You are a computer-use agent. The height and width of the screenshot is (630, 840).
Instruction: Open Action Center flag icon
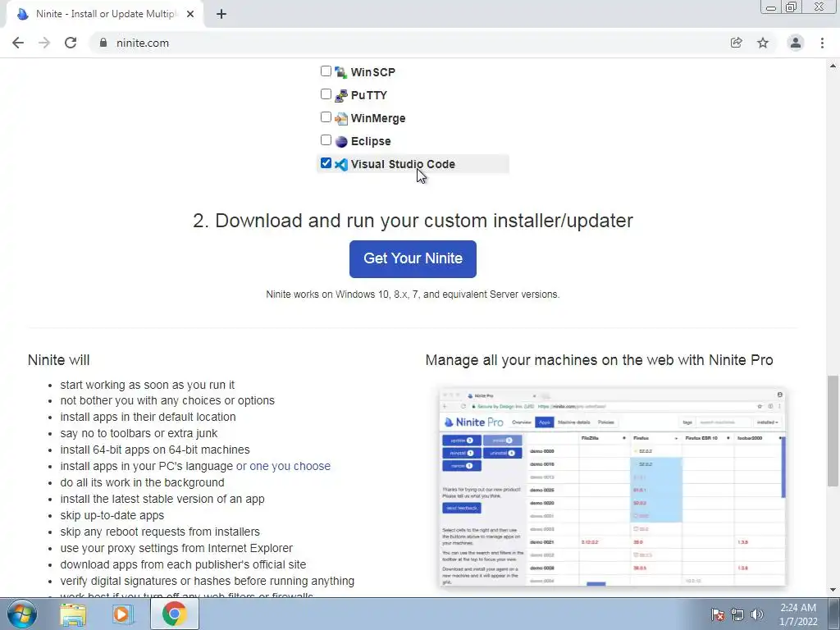click(717, 614)
